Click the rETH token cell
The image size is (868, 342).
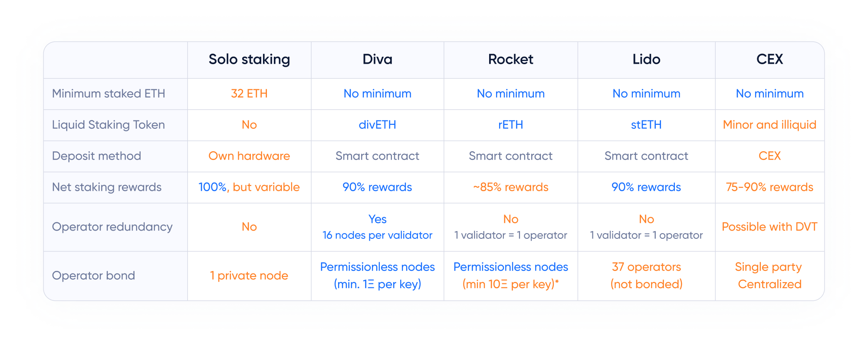click(x=510, y=125)
